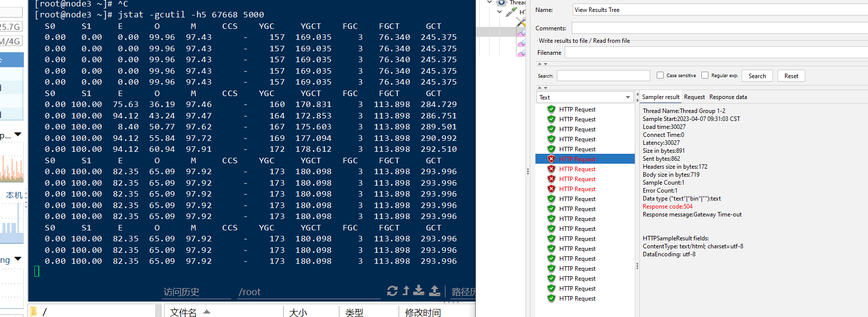Screen dimensions: 868x317
Task: Click the Search text input field
Action: (x=603, y=76)
